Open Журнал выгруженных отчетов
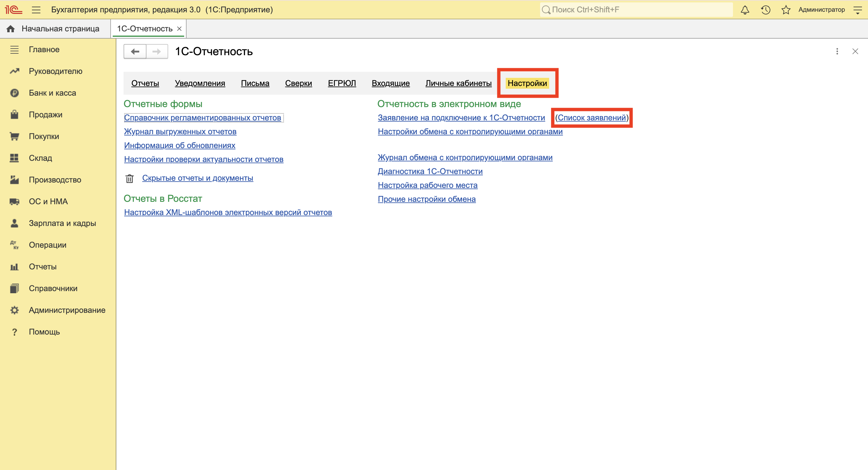Viewport: 868px width, 470px height. coord(180,132)
